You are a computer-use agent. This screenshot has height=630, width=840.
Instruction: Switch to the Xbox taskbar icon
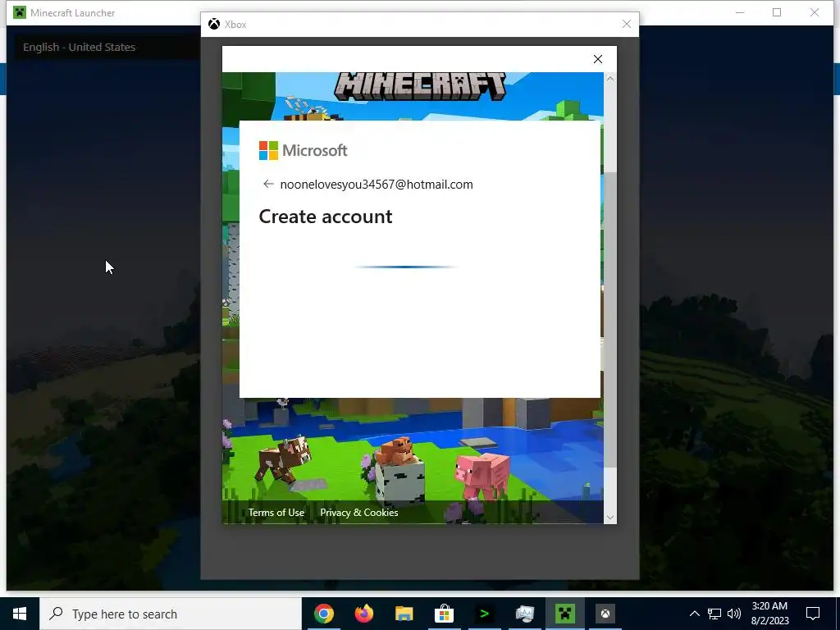point(605,614)
